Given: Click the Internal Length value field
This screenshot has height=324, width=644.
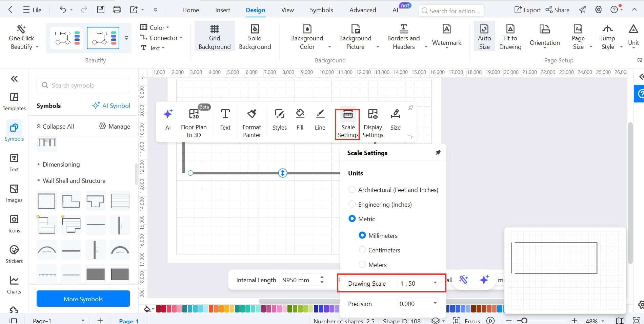Looking at the screenshot, I should tap(302, 280).
